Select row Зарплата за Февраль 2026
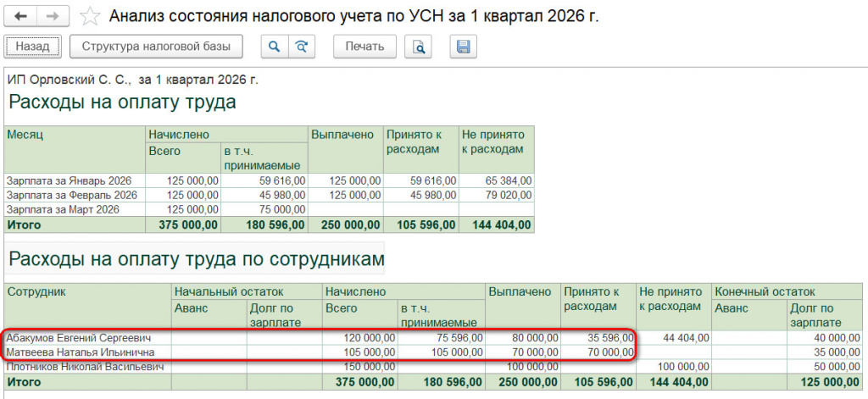The width and height of the screenshot is (868, 399). tap(269, 196)
